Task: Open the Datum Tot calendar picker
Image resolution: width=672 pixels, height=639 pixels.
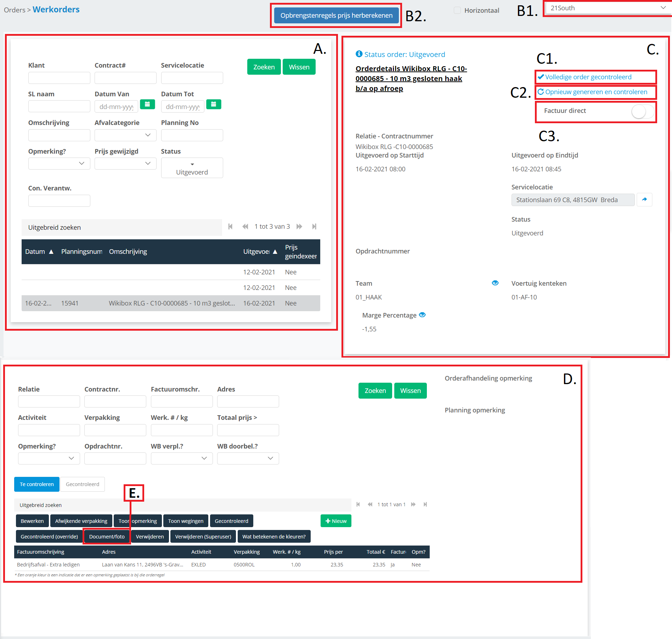Action: click(x=214, y=104)
